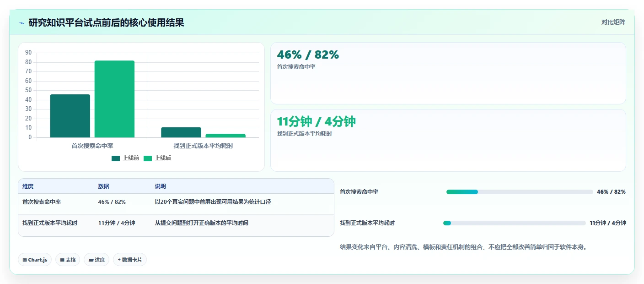The height and width of the screenshot is (284, 644).
Task: Click the 找到正式版本平均耗时 x-axis label in chart
Action: 203,146
